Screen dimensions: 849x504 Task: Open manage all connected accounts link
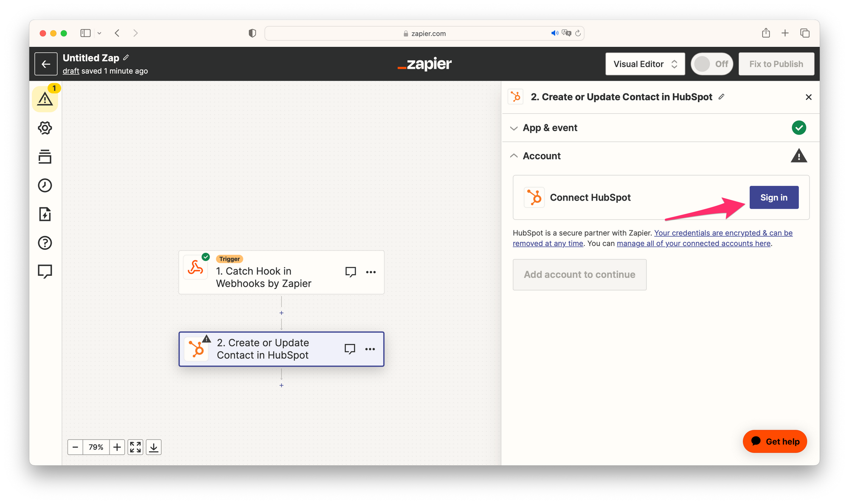click(x=694, y=244)
